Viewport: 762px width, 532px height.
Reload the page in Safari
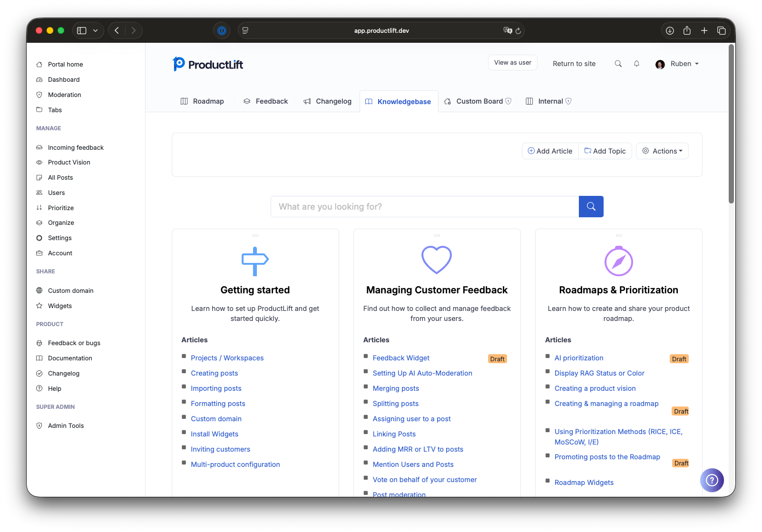point(518,31)
